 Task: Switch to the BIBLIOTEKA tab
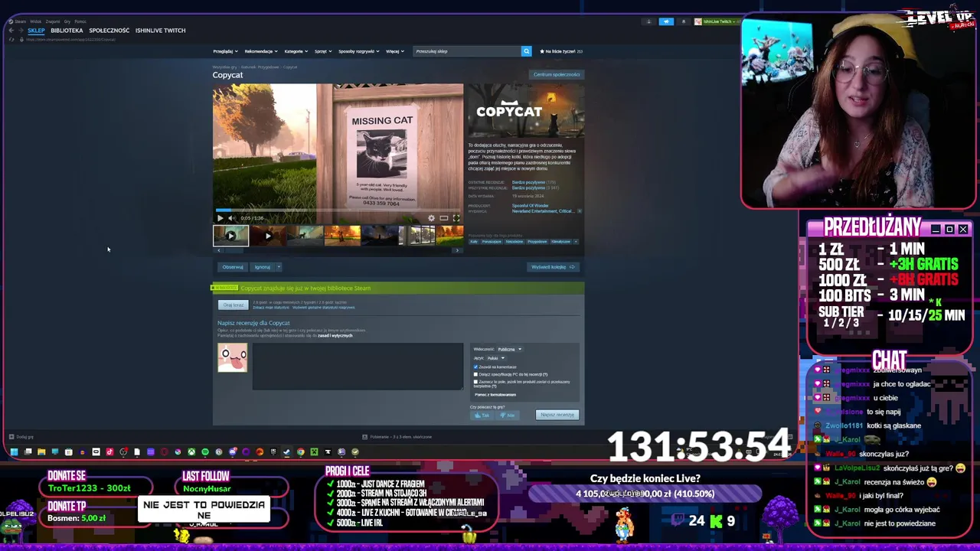[67, 31]
